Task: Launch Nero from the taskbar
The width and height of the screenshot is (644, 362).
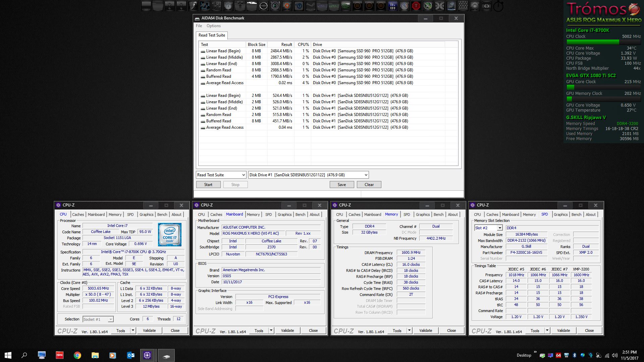Action: coord(59,355)
